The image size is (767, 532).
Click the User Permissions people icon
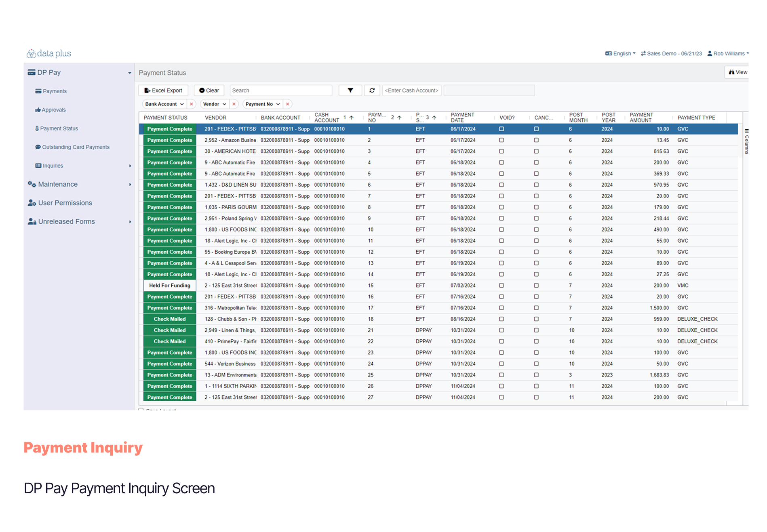tap(32, 203)
